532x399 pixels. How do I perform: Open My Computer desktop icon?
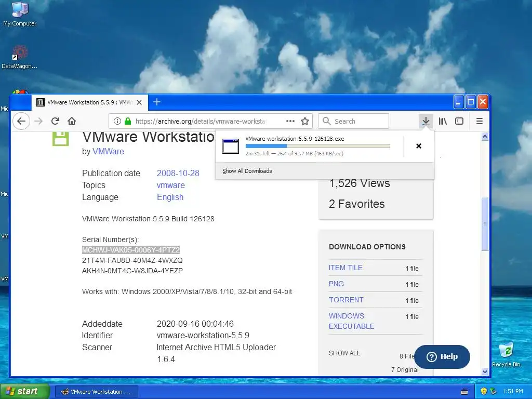click(x=20, y=14)
